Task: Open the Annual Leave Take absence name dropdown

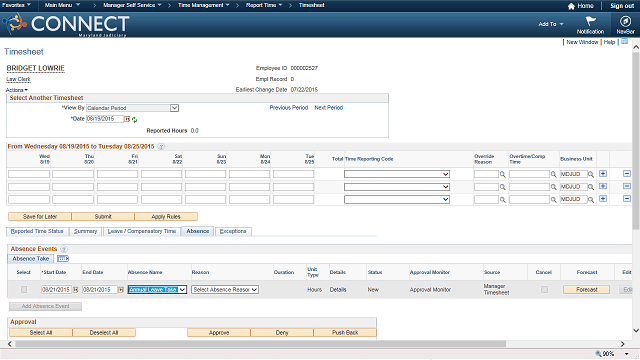Action: pyautogui.click(x=157, y=289)
